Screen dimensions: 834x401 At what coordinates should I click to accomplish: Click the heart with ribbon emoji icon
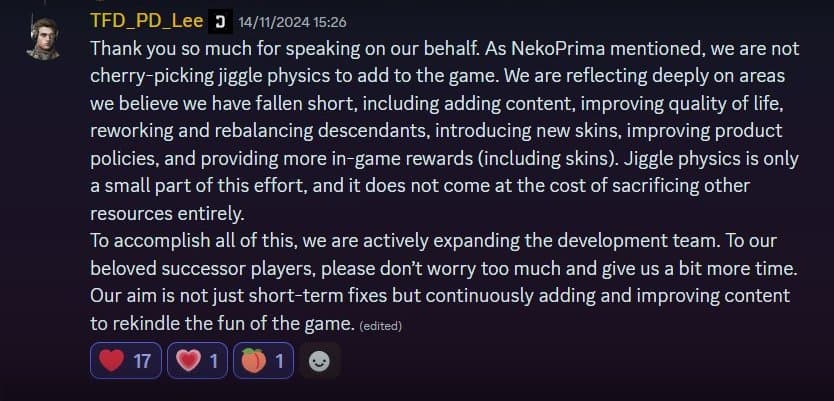[187, 360]
